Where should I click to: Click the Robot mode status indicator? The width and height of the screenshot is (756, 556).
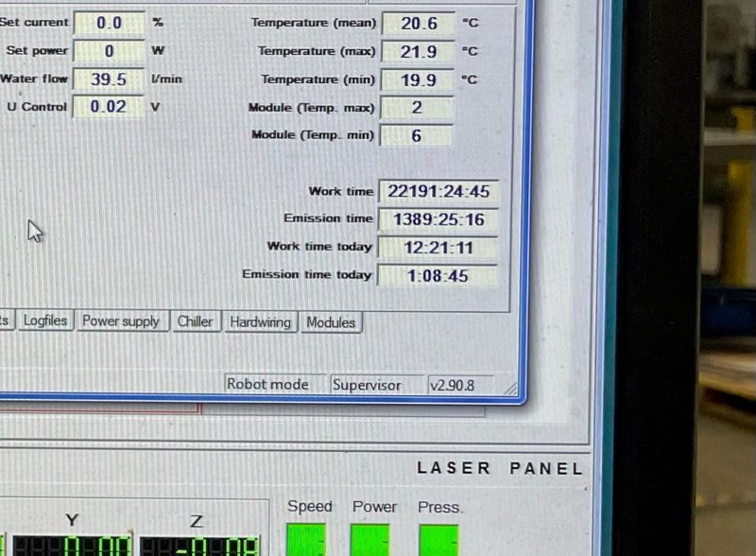click(271, 384)
